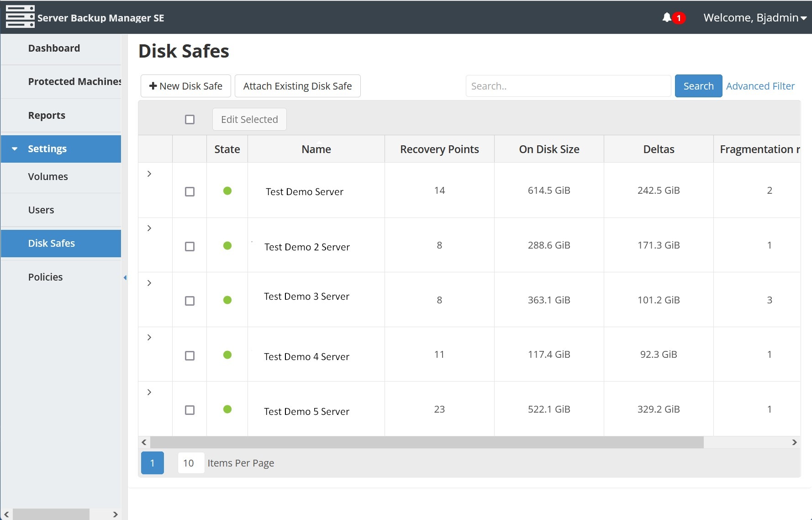Image resolution: width=812 pixels, height=520 pixels.
Task: Collapse the sidebar using the left-pointing arrow
Action: 125,277
